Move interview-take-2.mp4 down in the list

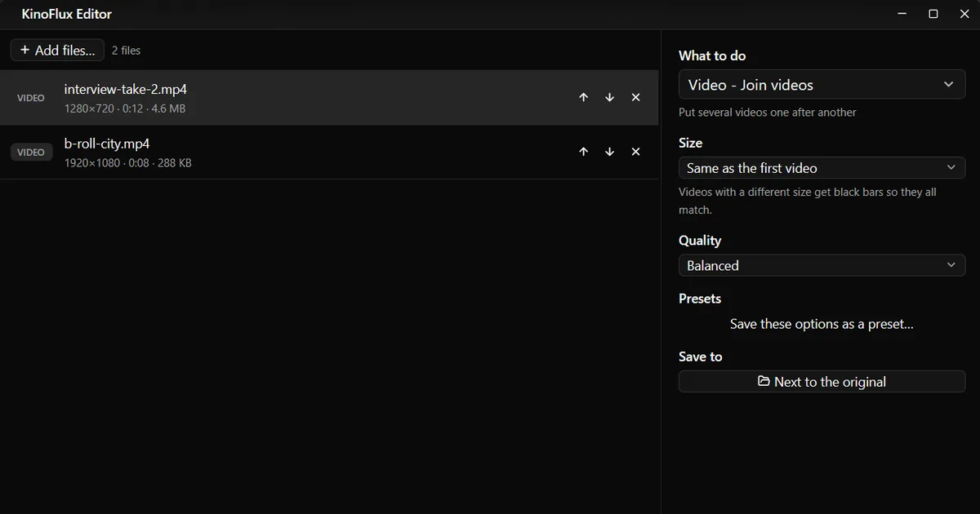[x=609, y=97]
